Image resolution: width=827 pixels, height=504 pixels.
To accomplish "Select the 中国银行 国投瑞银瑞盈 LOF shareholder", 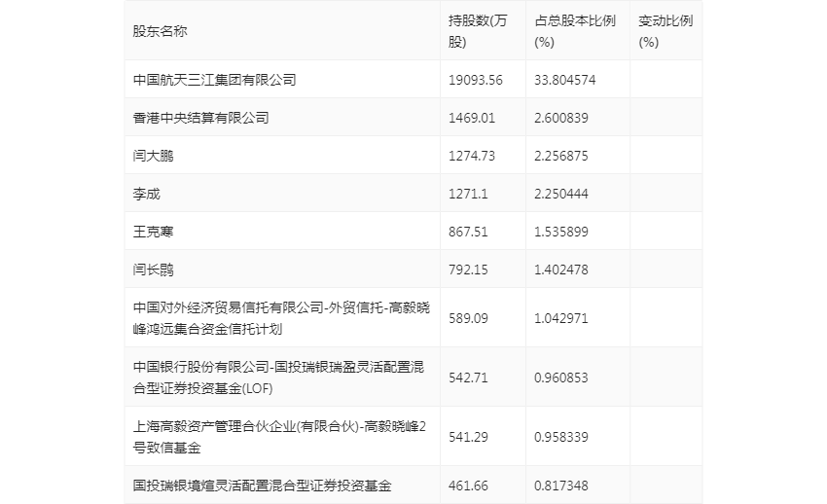I will [278, 378].
